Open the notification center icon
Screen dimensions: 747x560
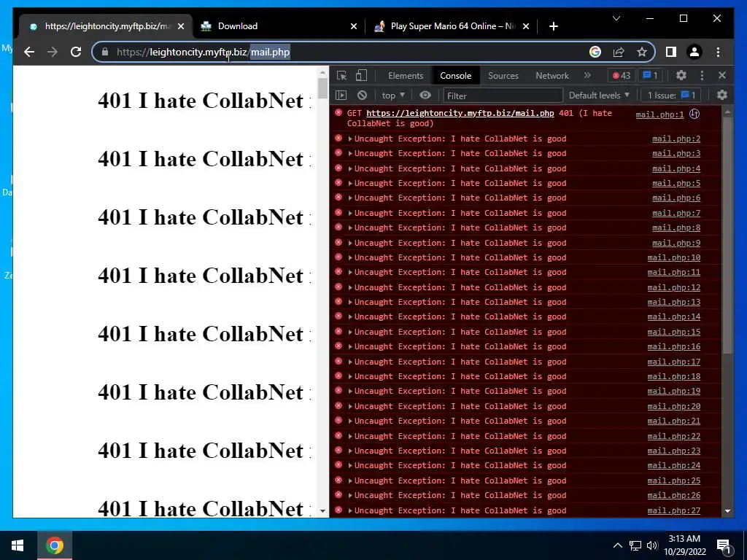tap(724, 546)
